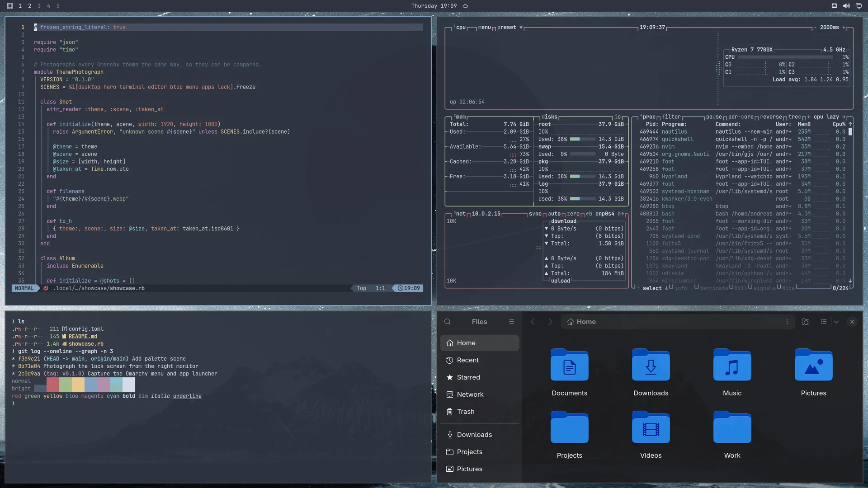Open the search icon in Files

(448, 322)
